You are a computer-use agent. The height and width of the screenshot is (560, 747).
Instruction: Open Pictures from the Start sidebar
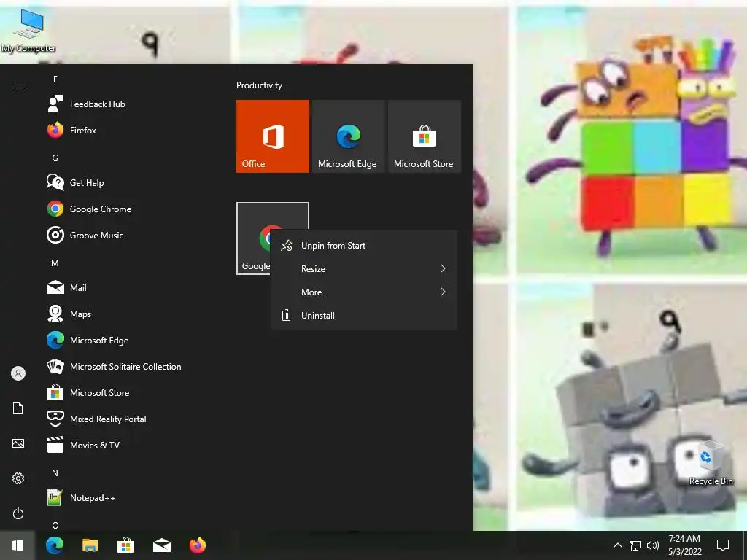18,443
